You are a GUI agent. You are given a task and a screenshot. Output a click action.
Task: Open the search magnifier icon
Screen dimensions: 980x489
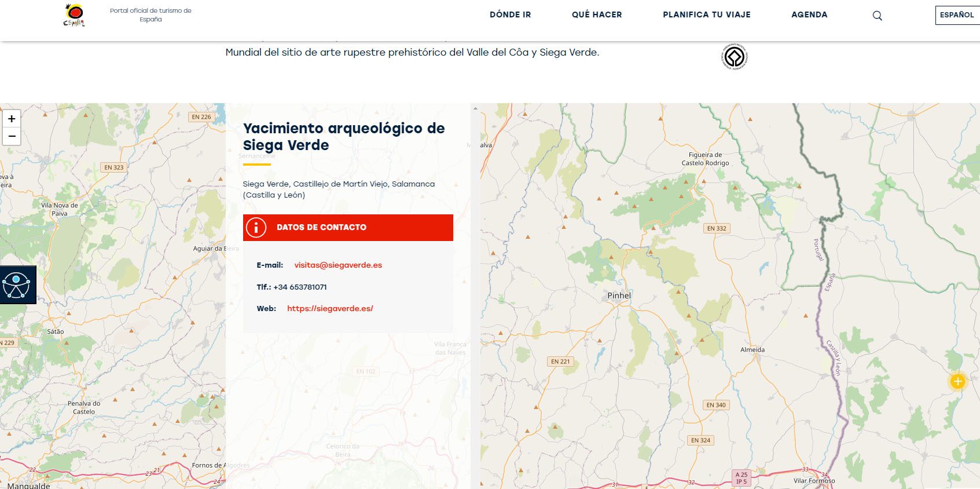pos(877,16)
